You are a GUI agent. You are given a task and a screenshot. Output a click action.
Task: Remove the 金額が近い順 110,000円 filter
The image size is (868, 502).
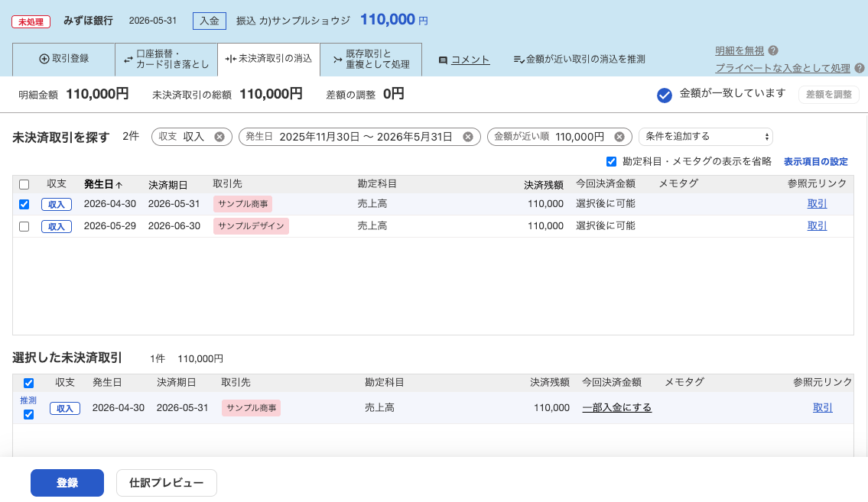pos(619,137)
